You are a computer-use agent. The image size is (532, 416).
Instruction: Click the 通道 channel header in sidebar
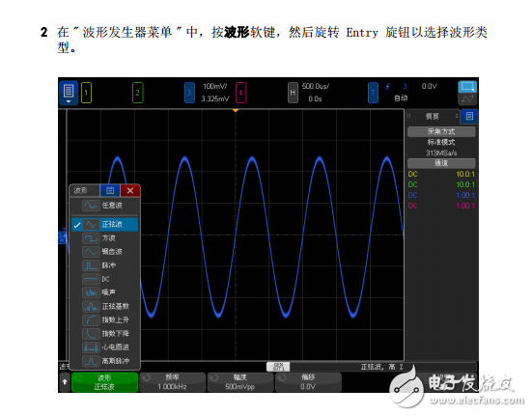tap(441, 163)
